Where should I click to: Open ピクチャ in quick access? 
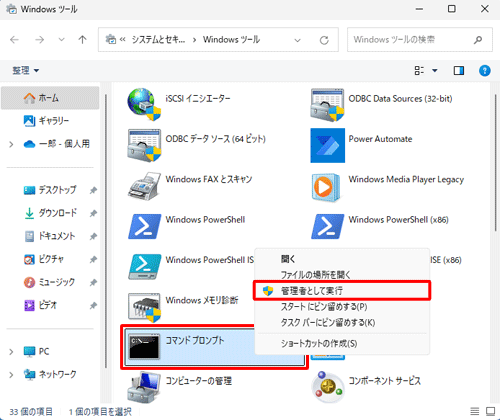pyautogui.click(x=50, y=259)
